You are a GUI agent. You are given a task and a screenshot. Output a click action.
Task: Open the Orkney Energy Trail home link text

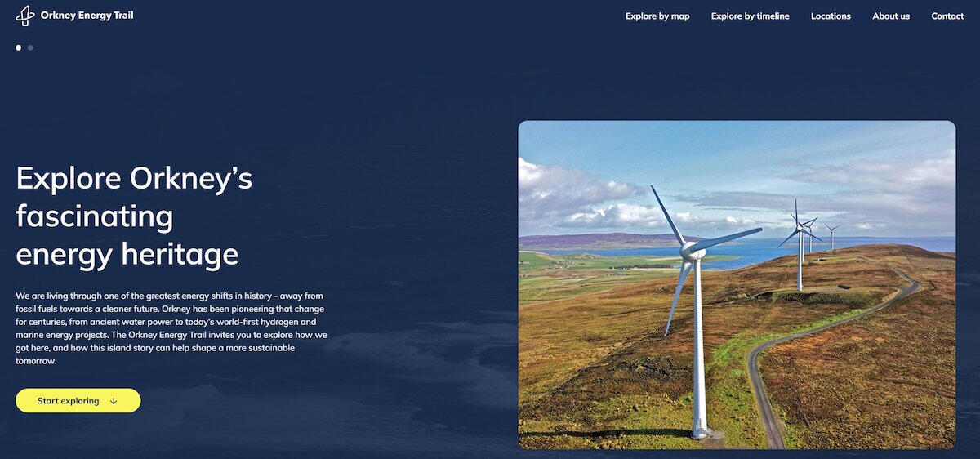point(87,16)
